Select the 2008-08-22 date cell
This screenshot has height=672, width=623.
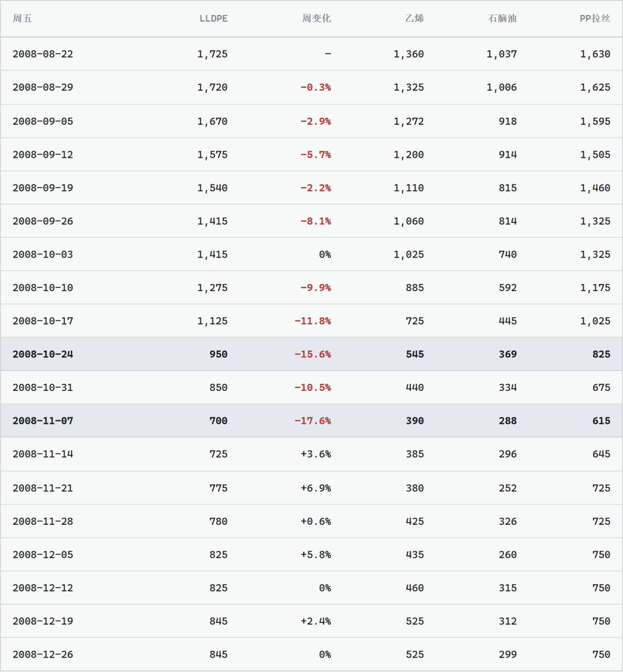(x=43, y=54)
